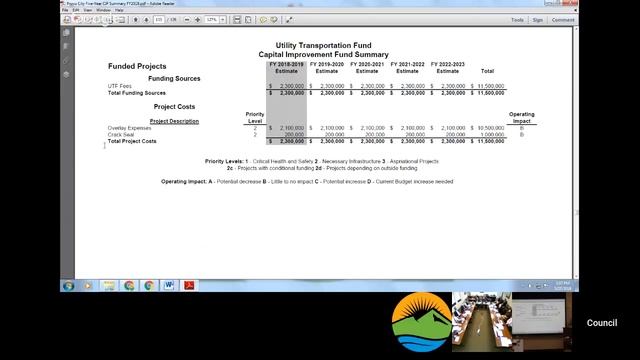Go to the next page with down arrow
This screenshot has width=640, height=360.
tap(146, 20)
